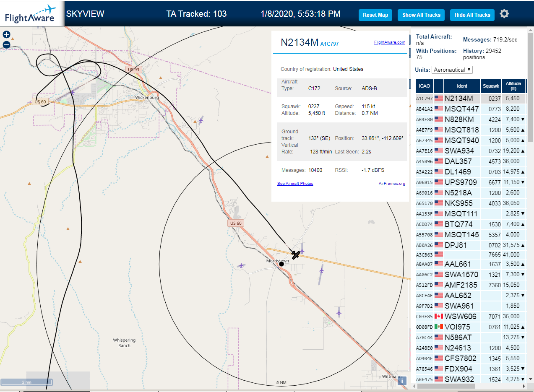534x392 pixels.
Task: Select the N828KM aircraft row
Action: [471, 119]
